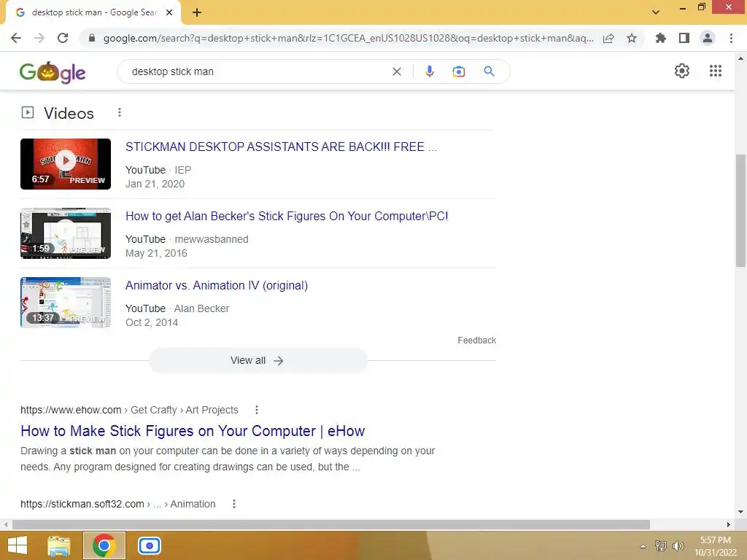Click the lock icon in the address bar
This screenshot has width=747, height=560.
(x=92, y=38)
